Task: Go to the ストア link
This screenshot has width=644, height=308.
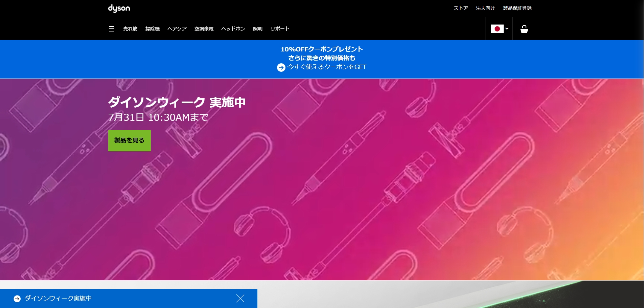Action: [461, 8]
